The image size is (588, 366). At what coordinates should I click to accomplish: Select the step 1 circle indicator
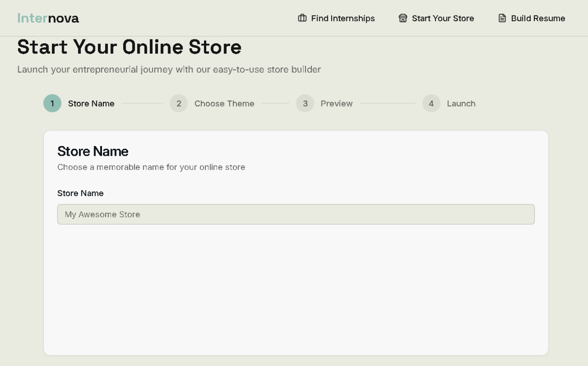point(52,103)
